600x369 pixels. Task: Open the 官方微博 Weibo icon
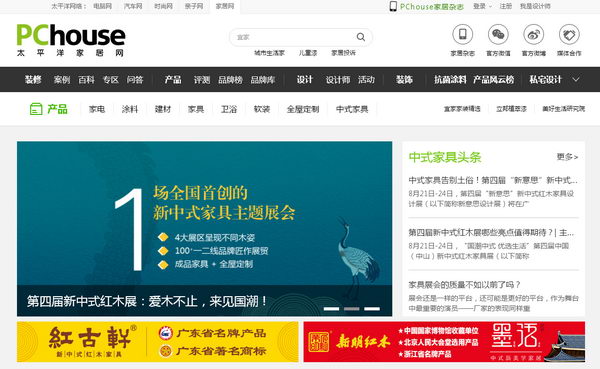point(534,34)
